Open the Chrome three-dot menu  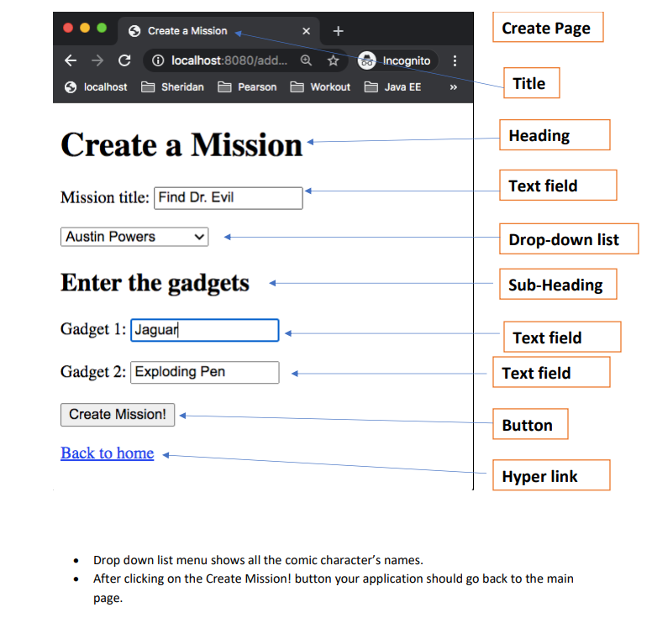[x=455, y=60]
